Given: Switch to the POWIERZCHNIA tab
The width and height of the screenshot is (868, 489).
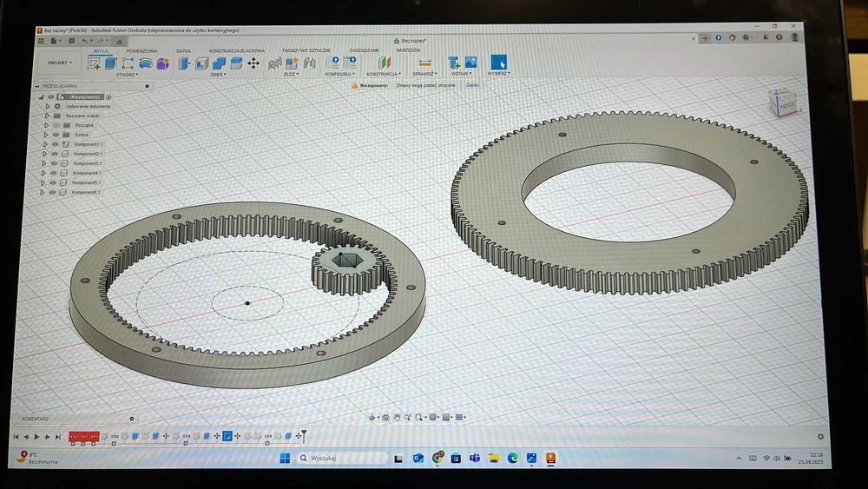Looking at the screenshot, I should 141,51.
